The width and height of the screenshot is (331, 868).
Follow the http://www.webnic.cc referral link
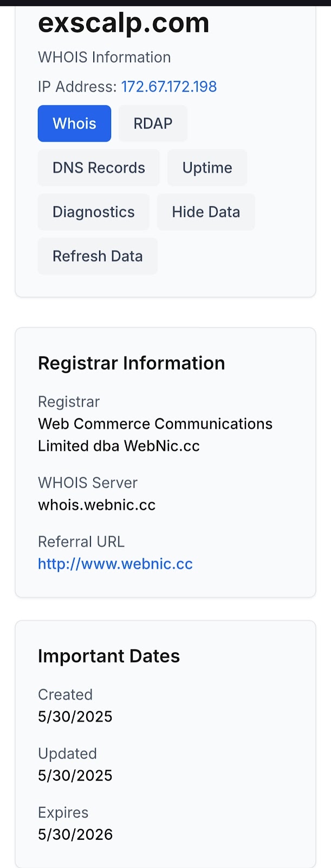coord(115,564)
